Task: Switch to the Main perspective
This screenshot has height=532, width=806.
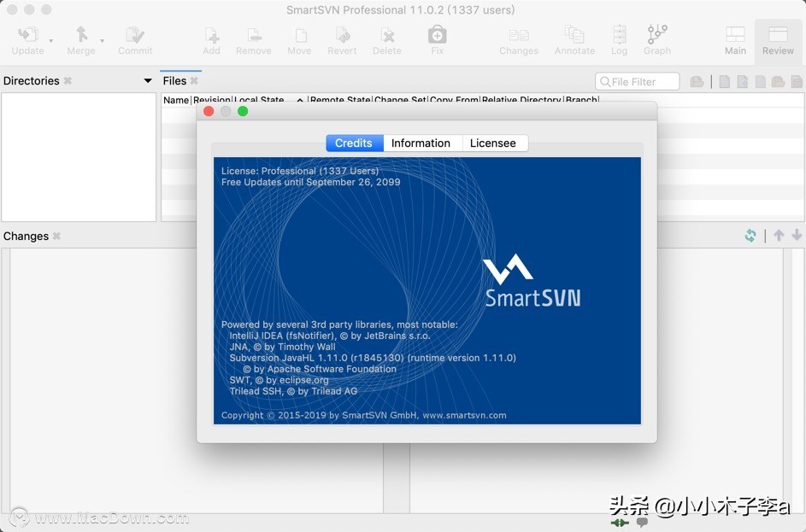Action: [735, 38]
